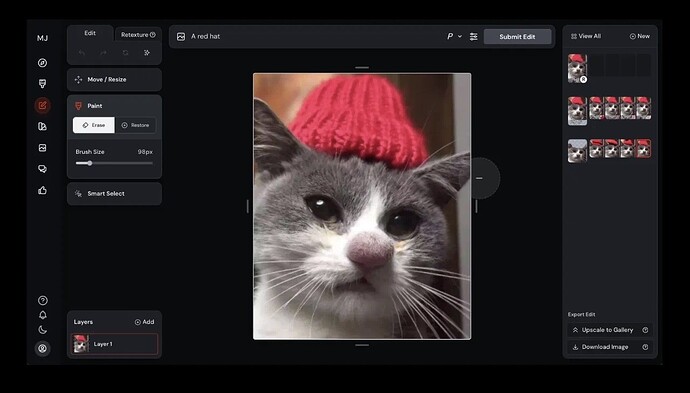Select the Smart Select tool

pyautogui.click(x=114, y=194)
